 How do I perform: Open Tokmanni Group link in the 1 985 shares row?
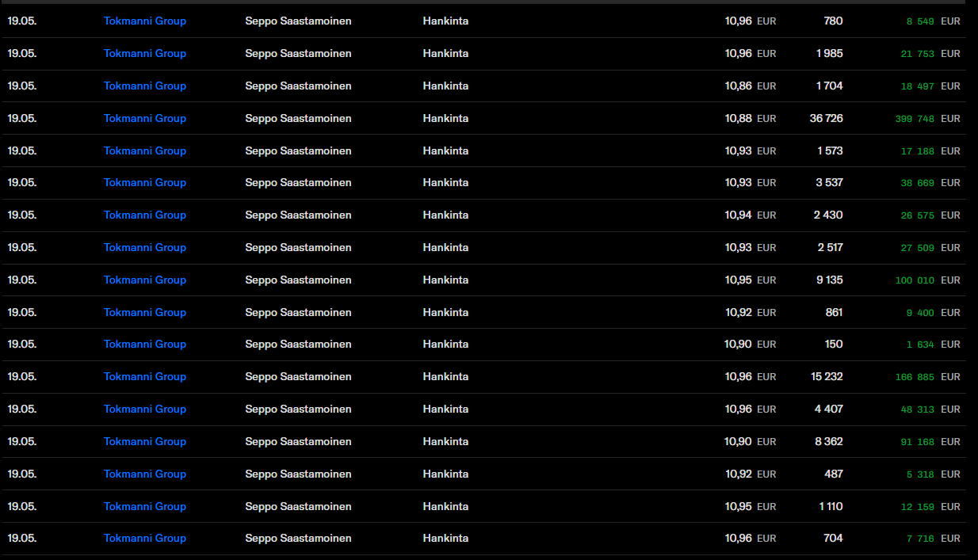tap(145, 54)
